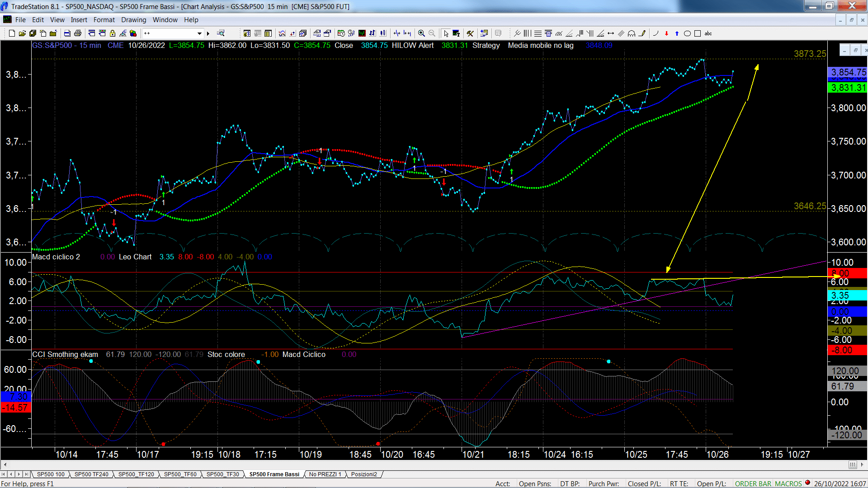Click the GS:S&P500 - 15 min symbol label

pyautogui.click(x=67, y=46)
